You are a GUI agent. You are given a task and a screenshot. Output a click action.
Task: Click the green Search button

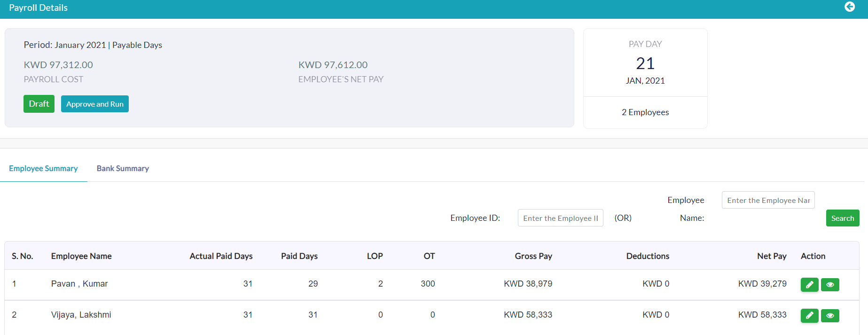point(843,218)
